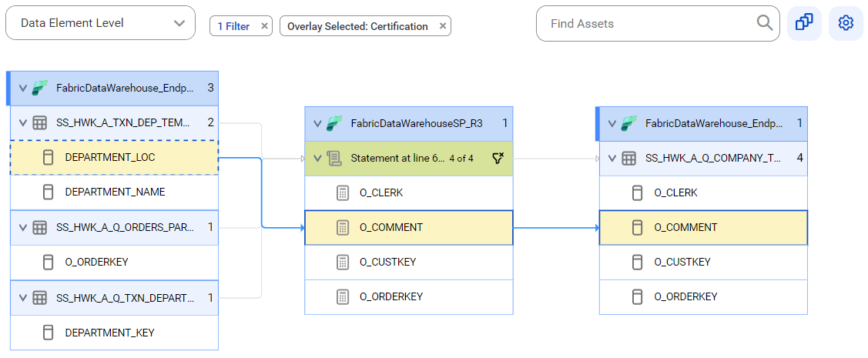Image resolution: width=868 pixels, height=358 pixels.
Task: Collapse the left FabricDataWarehouse_Endp node
Action: (x=22, y=88)
